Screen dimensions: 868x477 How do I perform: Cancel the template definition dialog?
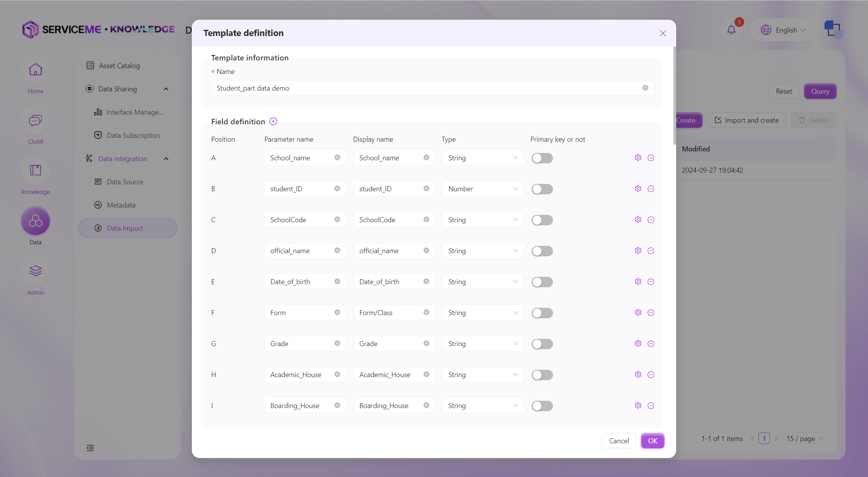coord(618,441)
